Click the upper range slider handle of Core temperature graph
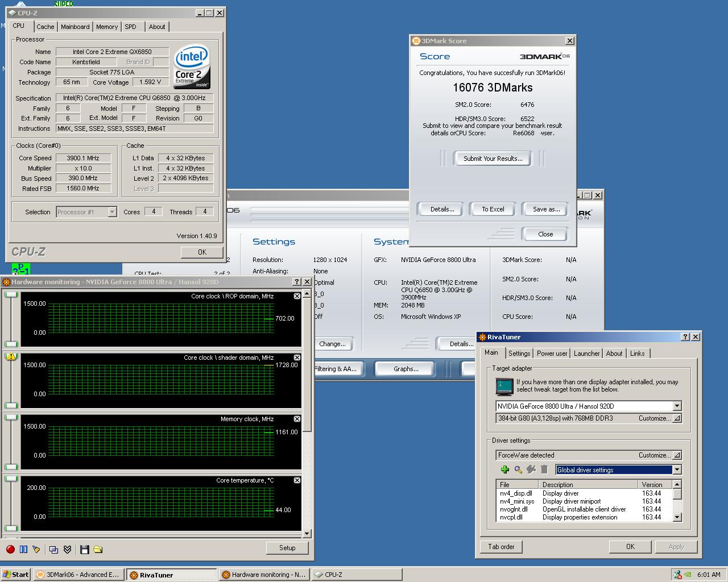 click(11, 479)
